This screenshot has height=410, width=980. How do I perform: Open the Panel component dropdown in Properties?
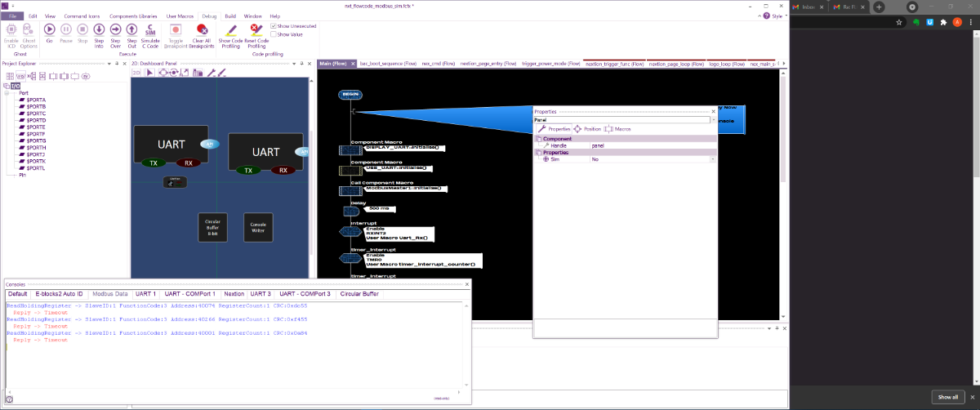[714, 119]
